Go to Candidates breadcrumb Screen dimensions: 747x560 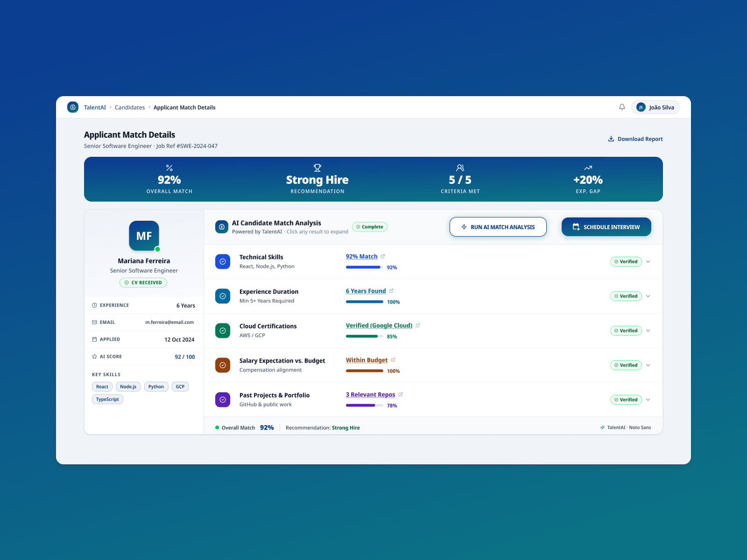coord(130,107)
